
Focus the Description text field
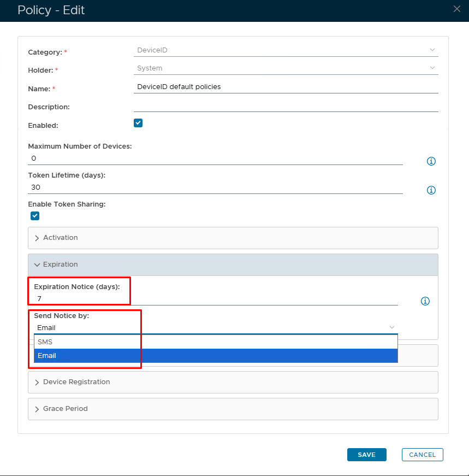pos(286,105)
